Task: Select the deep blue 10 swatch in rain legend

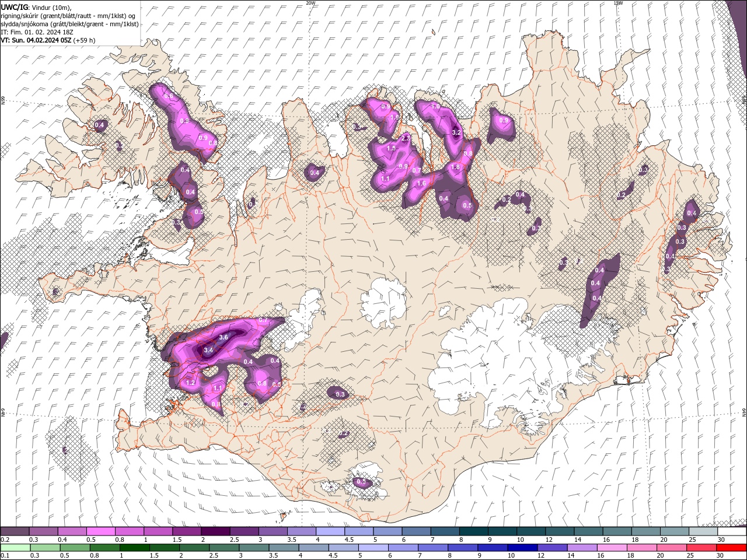Action: pos(522,548)
